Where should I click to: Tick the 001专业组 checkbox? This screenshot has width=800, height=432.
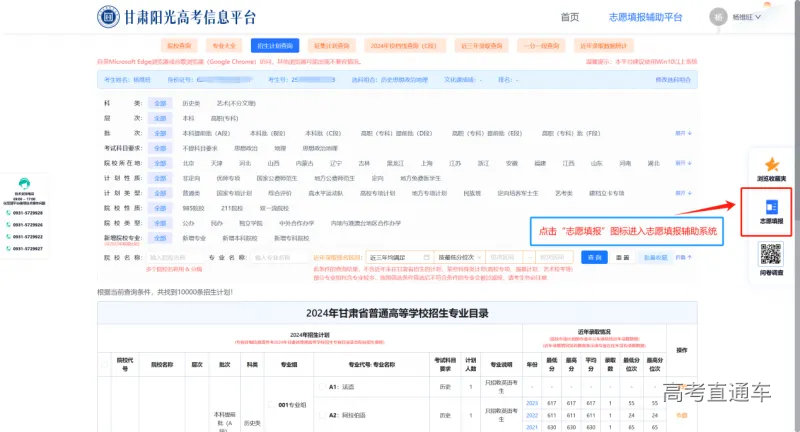(x=271, y=405)
